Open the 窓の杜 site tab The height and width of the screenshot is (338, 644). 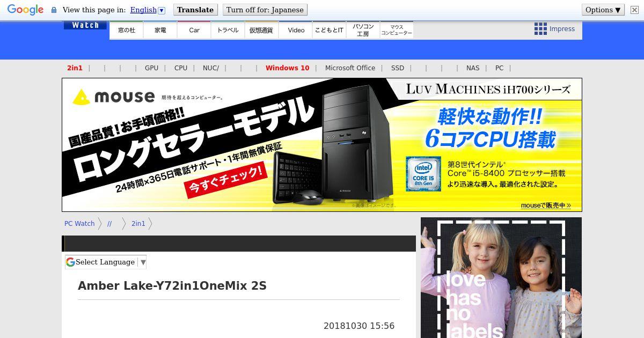(x=127, y=30)
